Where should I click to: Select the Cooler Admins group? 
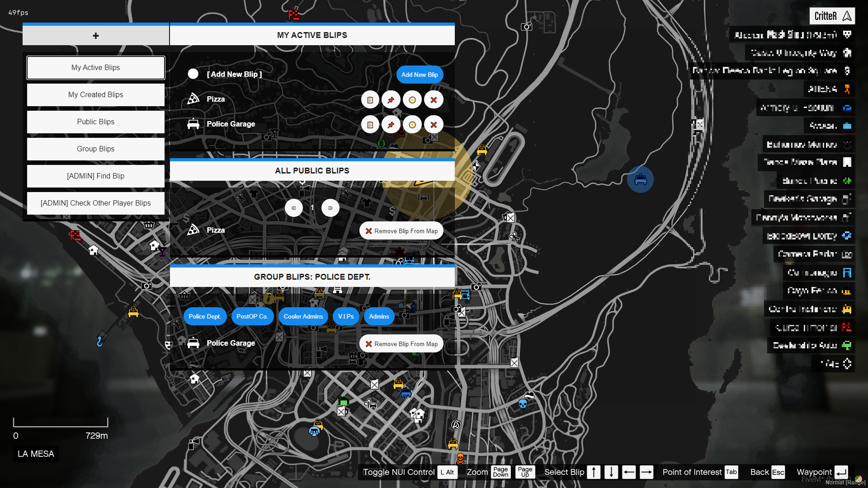[x=303, y=316]
